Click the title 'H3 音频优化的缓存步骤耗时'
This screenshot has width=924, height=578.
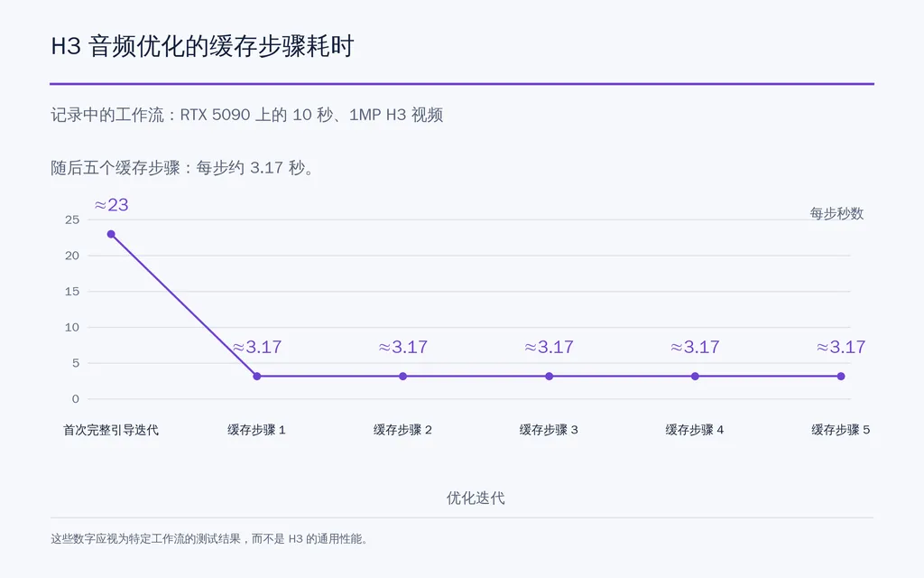[x=202, y=46]
